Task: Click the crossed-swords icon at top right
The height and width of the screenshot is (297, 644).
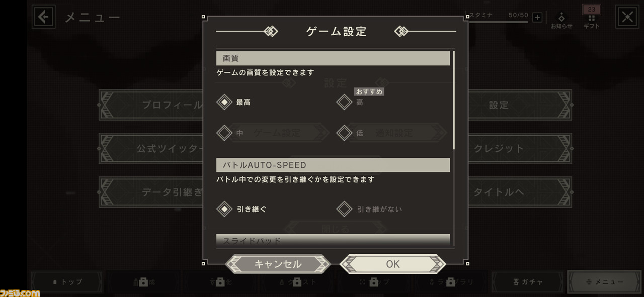Action: click(627, 17)
